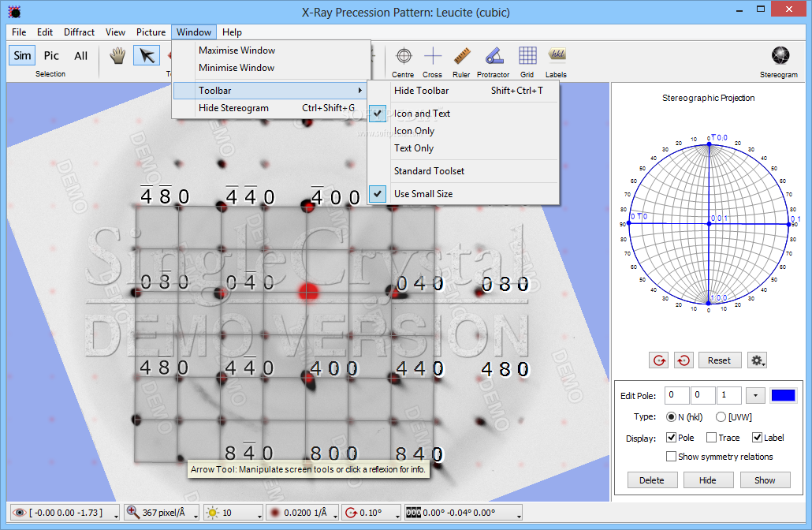Toggle the Pole display checkbox

(671, 438)
